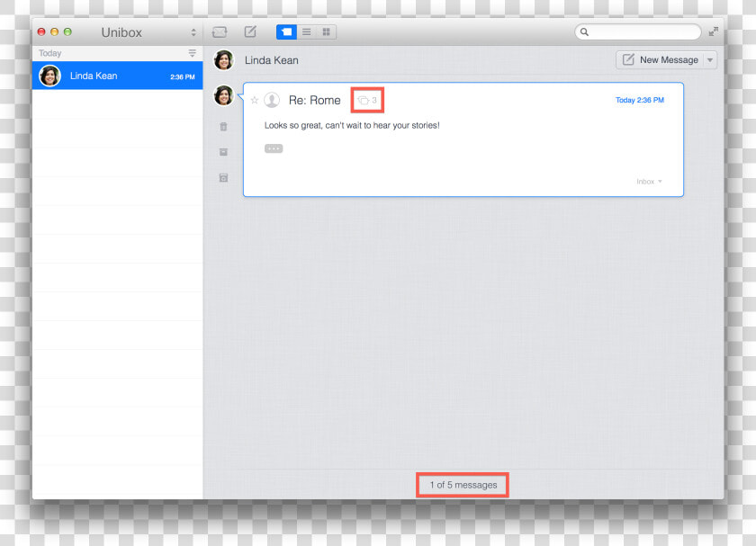Click the yellow minimize window button
Viewport: 756px width, 546px height.
pos(55,31)
